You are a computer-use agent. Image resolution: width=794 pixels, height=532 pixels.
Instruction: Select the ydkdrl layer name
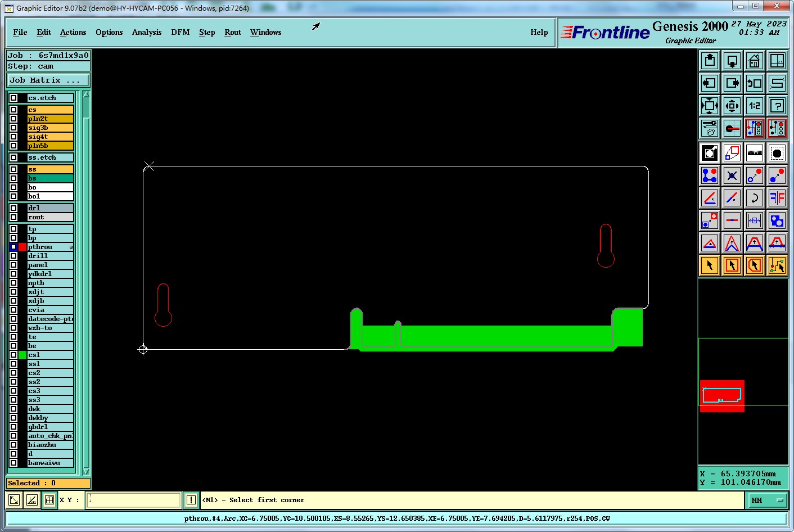(51, 274)
